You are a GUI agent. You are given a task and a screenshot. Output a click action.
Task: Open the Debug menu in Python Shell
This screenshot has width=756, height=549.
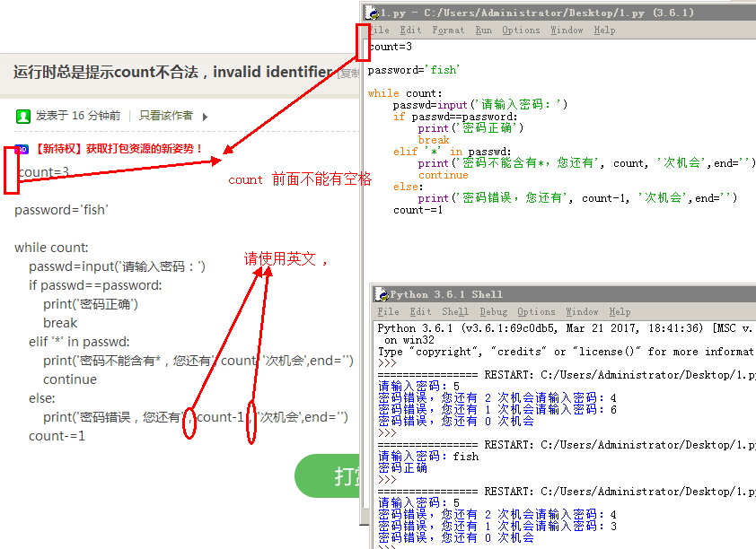[x=493, y=312]
